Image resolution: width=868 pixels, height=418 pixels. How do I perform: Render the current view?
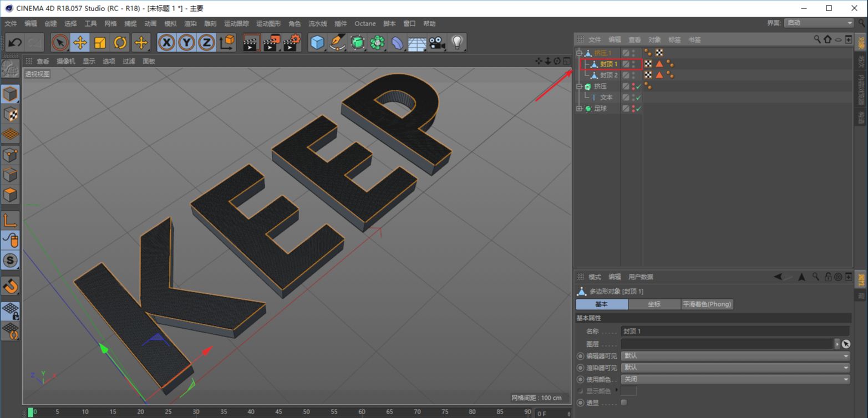click(x=252, y=43)
